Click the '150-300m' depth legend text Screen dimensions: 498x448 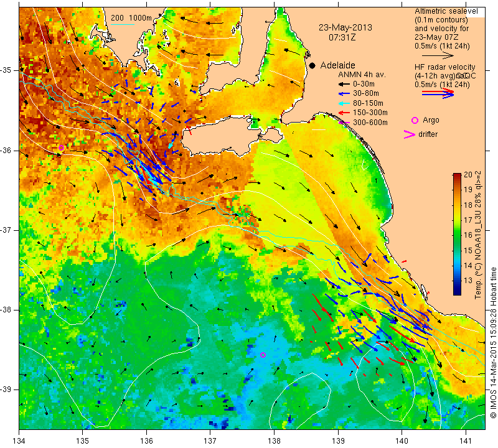(370, 113)
